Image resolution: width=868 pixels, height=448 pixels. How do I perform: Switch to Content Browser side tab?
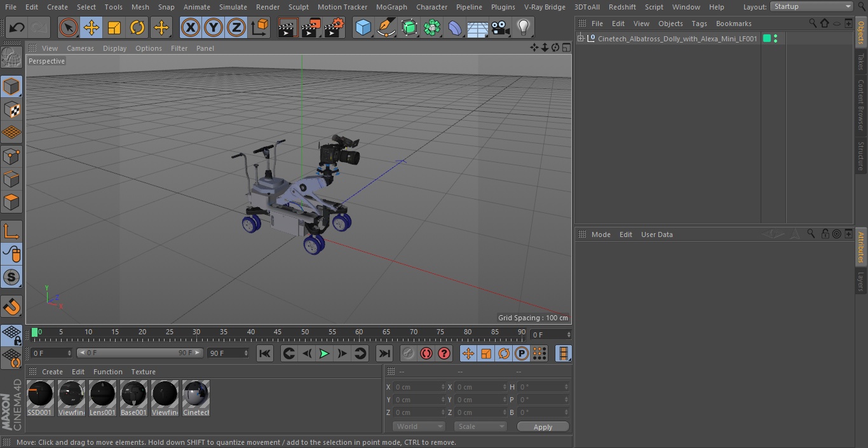coord(861,104)
